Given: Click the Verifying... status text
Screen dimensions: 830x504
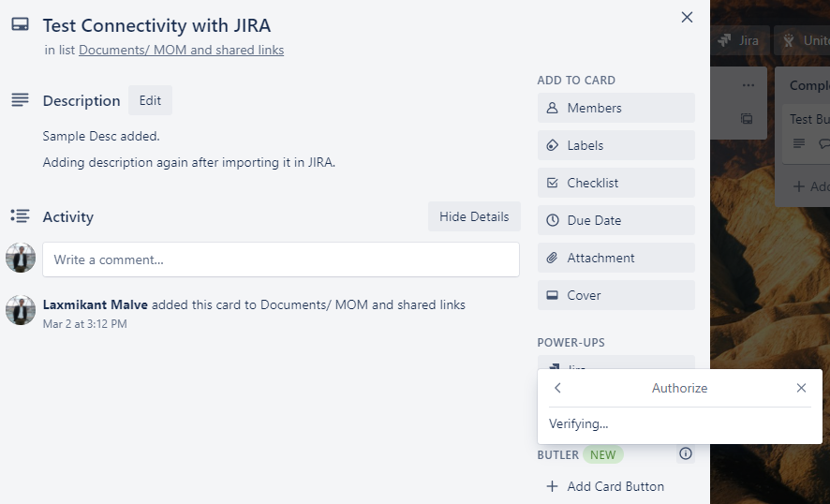Looking at the screenshot, I should pos(579,424).
